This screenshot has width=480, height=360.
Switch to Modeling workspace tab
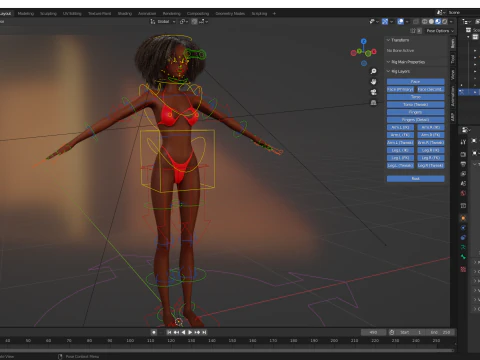pos(26,14)
